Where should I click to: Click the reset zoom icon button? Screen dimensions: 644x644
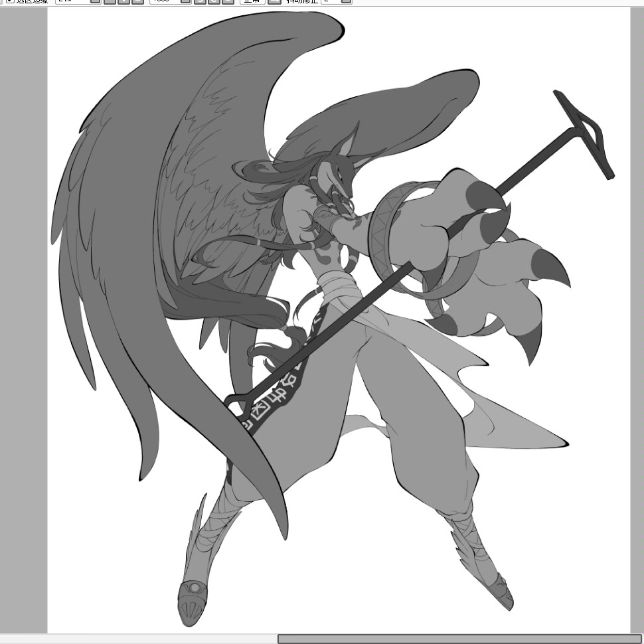pos(137,1)
